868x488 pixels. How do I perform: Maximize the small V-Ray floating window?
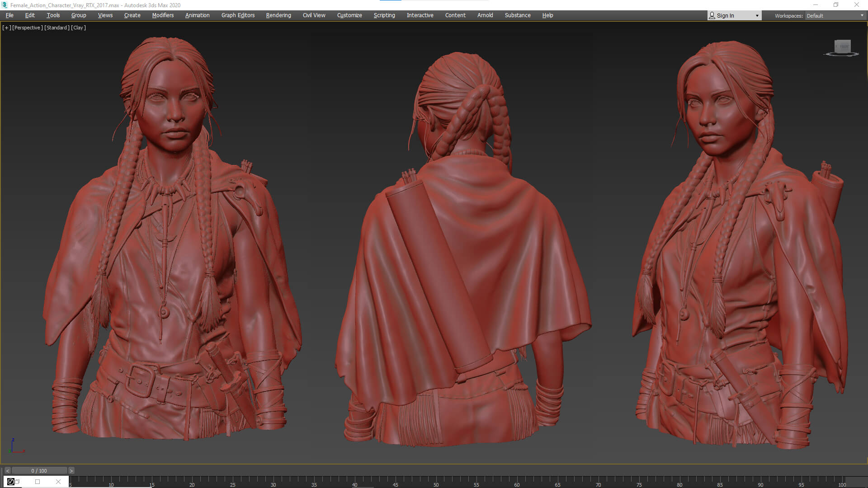pyautogui.click(x=38, y=482)
